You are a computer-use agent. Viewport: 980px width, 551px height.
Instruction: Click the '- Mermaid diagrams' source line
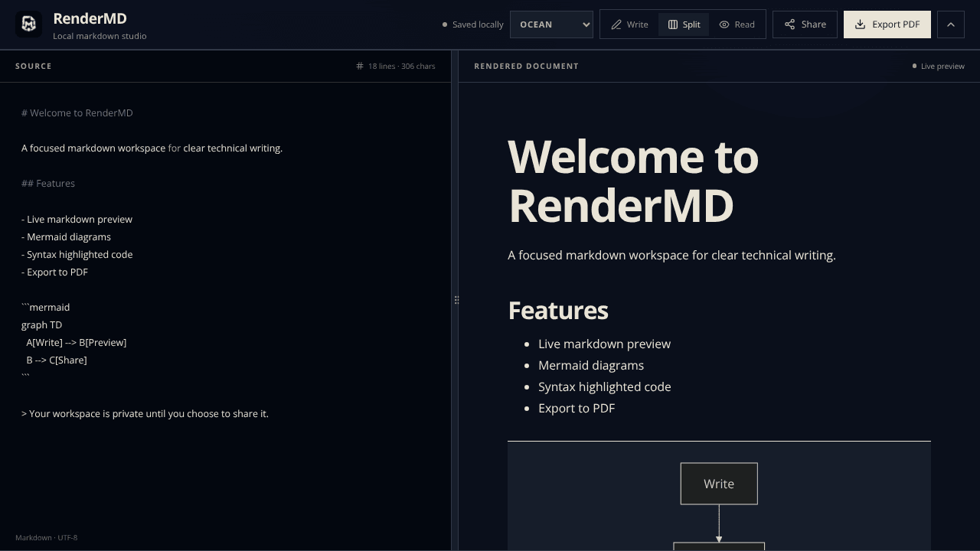click(x=66, y=236)
